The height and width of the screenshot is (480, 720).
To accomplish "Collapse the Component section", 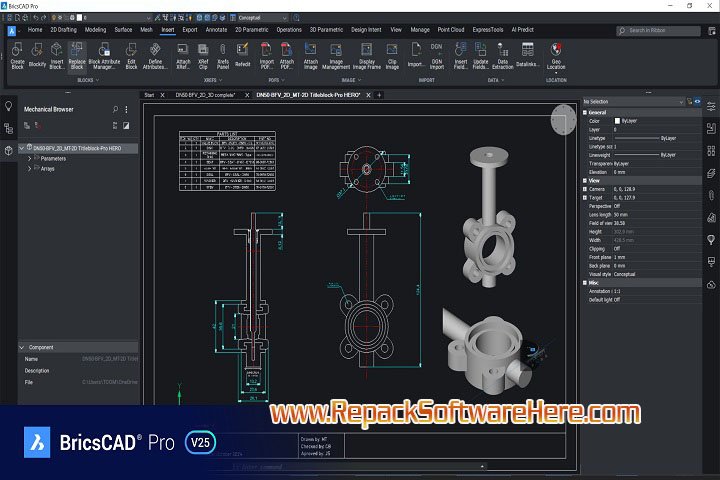I will (x=22, y=347).
